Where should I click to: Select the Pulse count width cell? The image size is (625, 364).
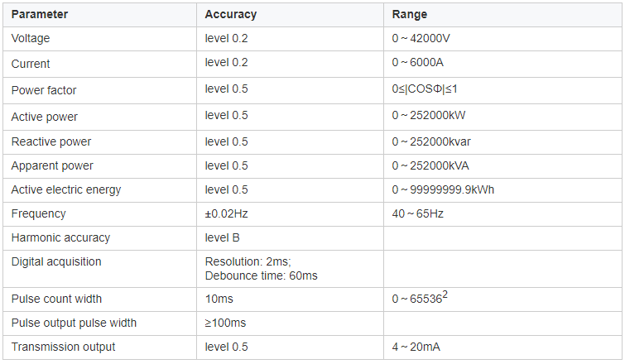click(56, 299)
